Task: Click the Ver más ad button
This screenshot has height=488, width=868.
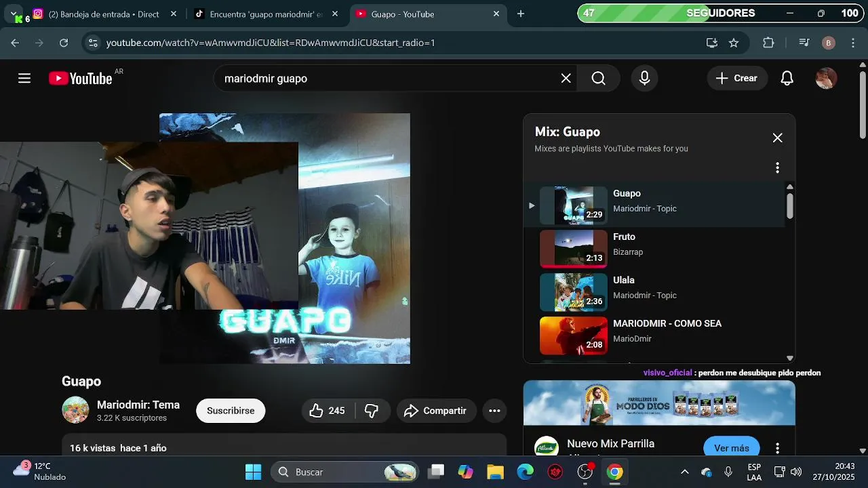Action: (x=732, y=448)
